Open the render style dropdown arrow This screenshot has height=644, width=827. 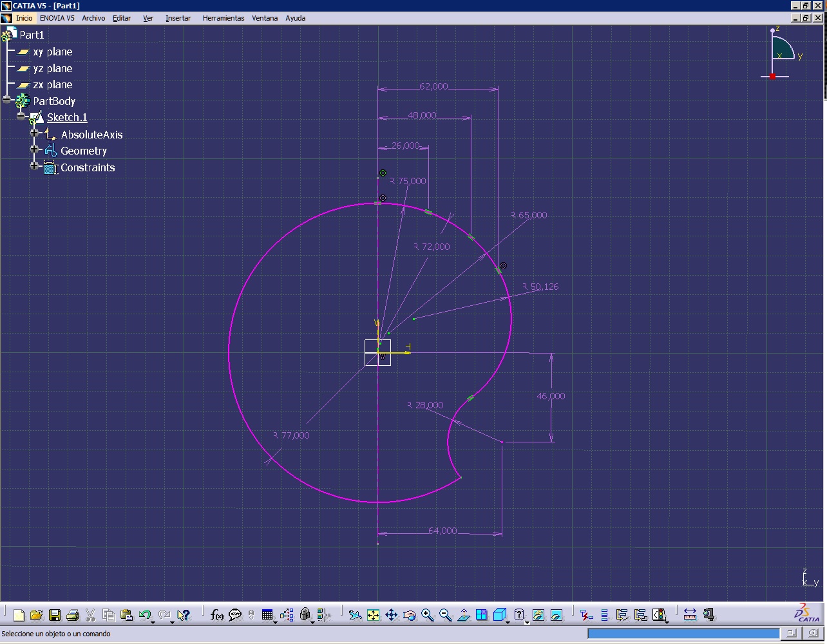[527, 622]
